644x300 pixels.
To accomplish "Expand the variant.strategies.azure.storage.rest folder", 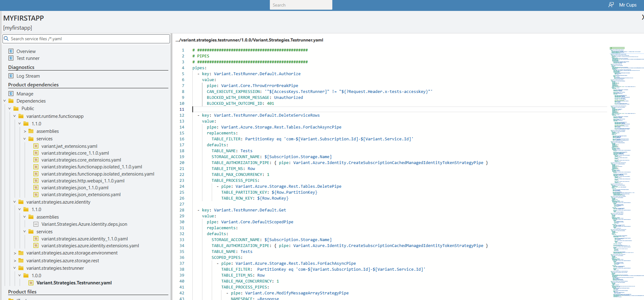I will coord(15,261).
